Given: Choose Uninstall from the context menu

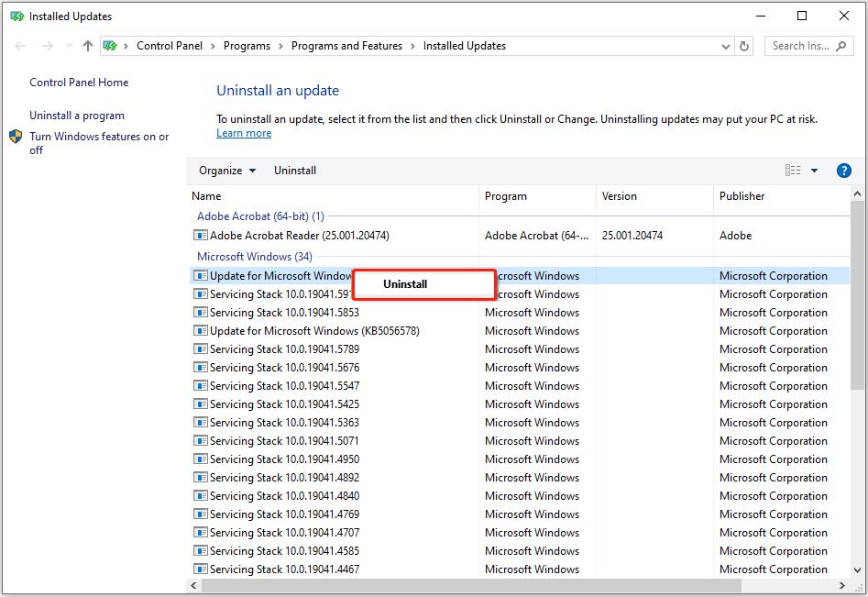Looking at the screenshot, I should pos(405,284).
